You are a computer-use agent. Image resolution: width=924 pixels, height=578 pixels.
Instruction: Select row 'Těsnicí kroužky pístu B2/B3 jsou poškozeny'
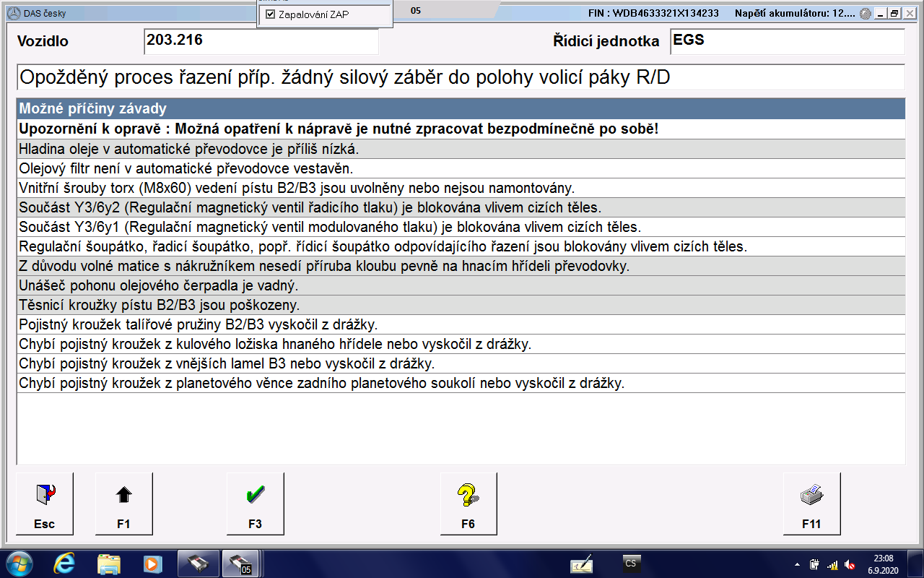pyautogui.click(x=461, y=305)
